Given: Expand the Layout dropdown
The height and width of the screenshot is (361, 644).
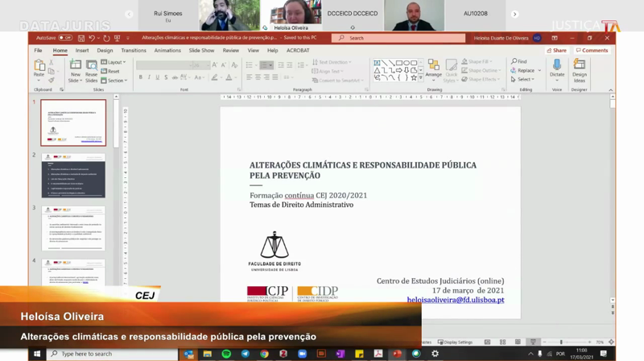Looking at the screenshot, I should coord(116,62).
